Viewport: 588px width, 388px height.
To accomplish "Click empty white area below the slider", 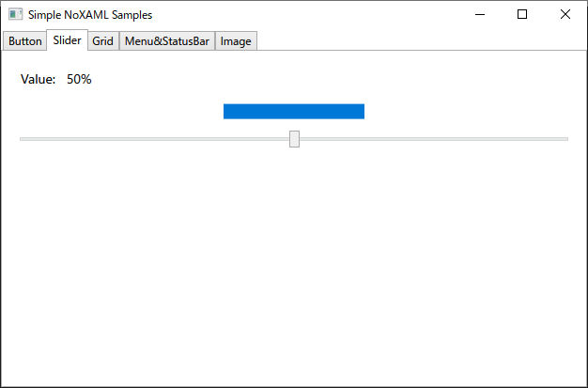I will coord(294,263).
